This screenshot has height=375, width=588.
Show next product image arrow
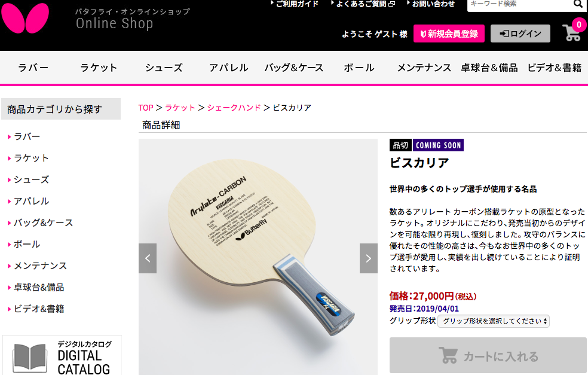[368, 258]
